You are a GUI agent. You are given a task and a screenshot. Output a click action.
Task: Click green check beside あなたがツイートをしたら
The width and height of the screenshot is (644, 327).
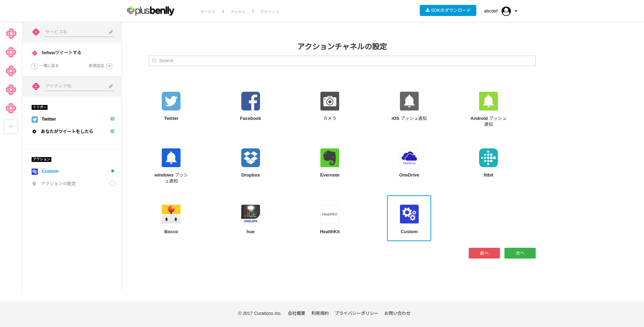point(112,131)
